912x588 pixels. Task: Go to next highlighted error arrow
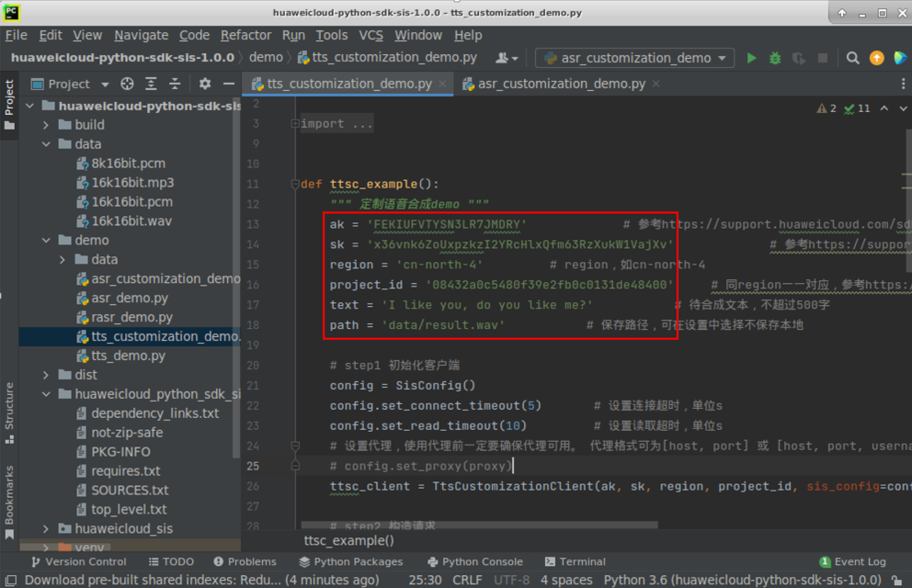coord(903,108)
